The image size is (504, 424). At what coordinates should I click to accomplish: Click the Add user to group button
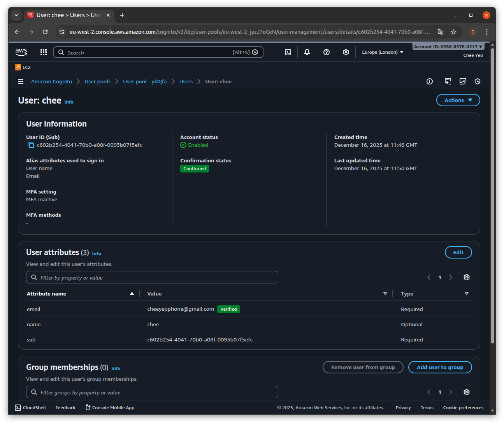coord(440,367)
